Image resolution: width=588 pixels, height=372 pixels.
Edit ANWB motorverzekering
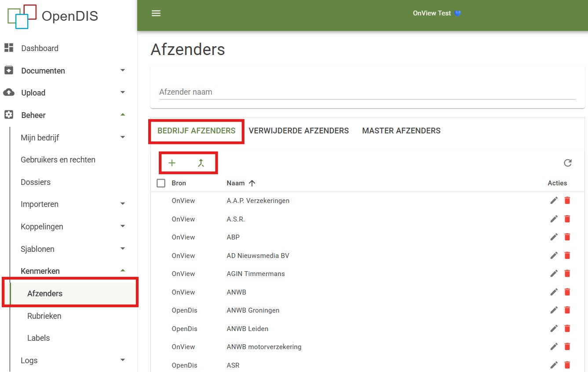point(554,346)
